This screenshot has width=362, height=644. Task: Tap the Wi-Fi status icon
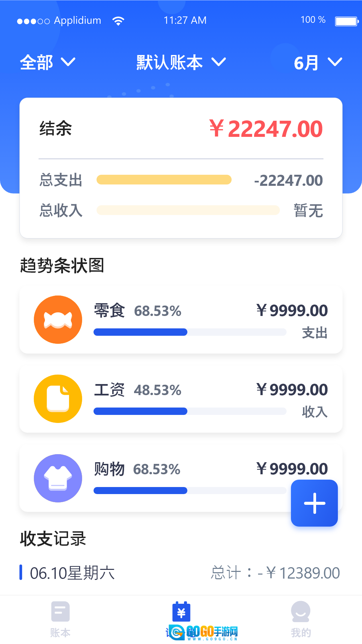pyautogui.click(x=118, y=21)
